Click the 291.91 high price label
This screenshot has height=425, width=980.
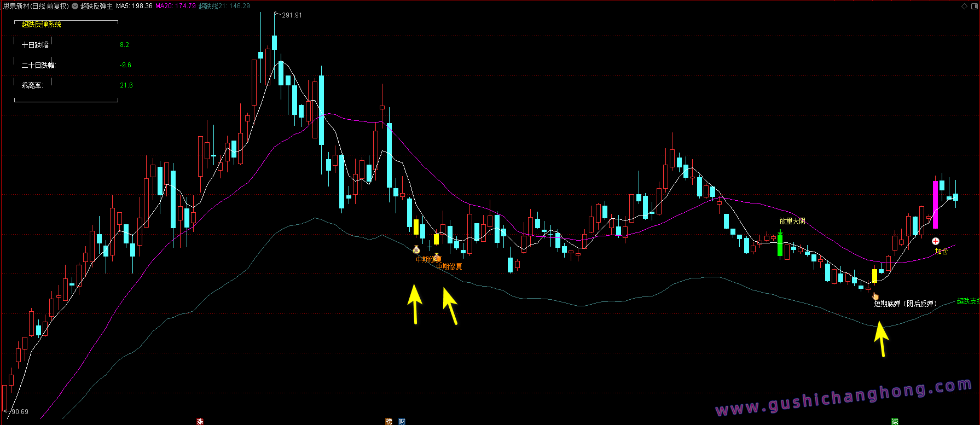click(292, 15)
